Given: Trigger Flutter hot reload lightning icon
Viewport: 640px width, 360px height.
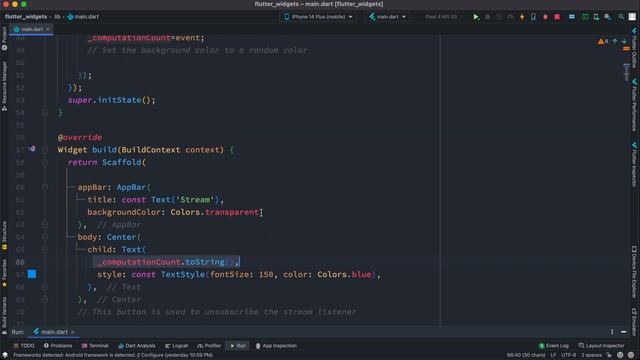Looking at the screenshot, I should pos(522,17).
